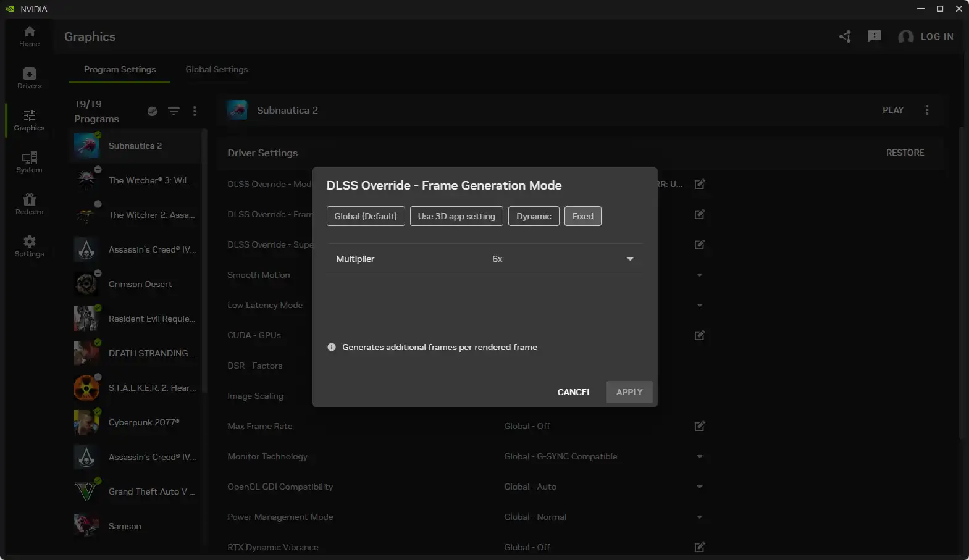Edit the Max Frame Rate setting
The image size is (969, 560).
699,426
